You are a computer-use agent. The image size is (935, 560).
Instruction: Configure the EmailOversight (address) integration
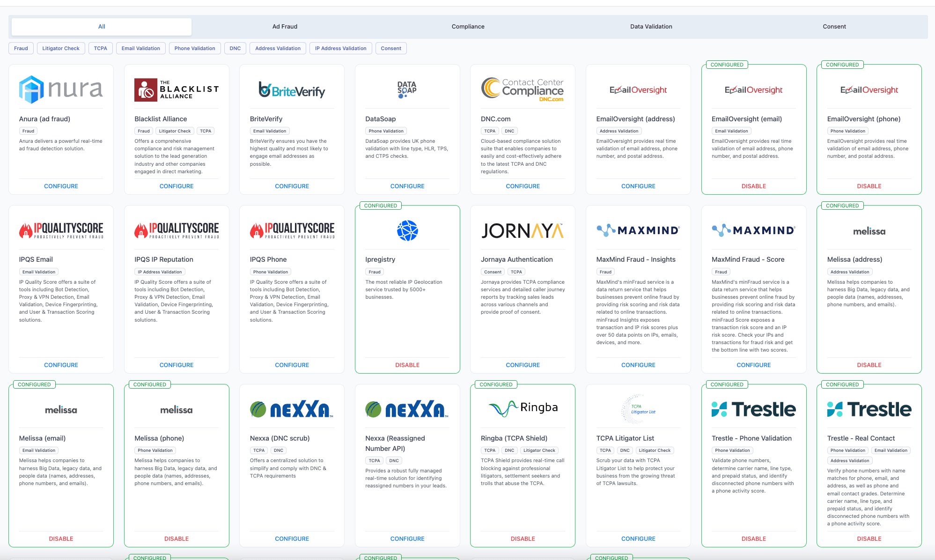638,186
